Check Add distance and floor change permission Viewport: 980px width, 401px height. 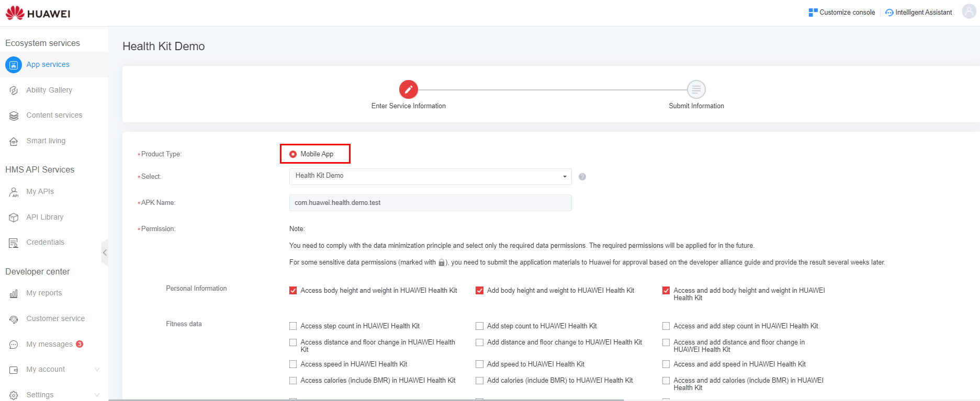[479, 342]
